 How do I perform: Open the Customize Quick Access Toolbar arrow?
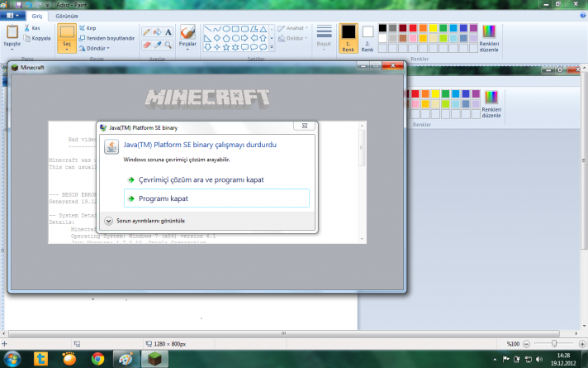(x=47, y=5)
